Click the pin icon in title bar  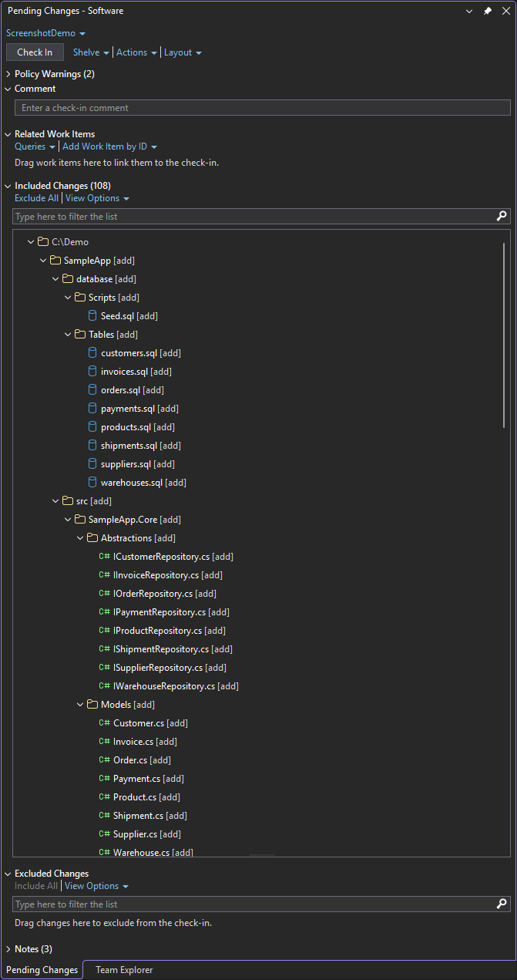487,11
